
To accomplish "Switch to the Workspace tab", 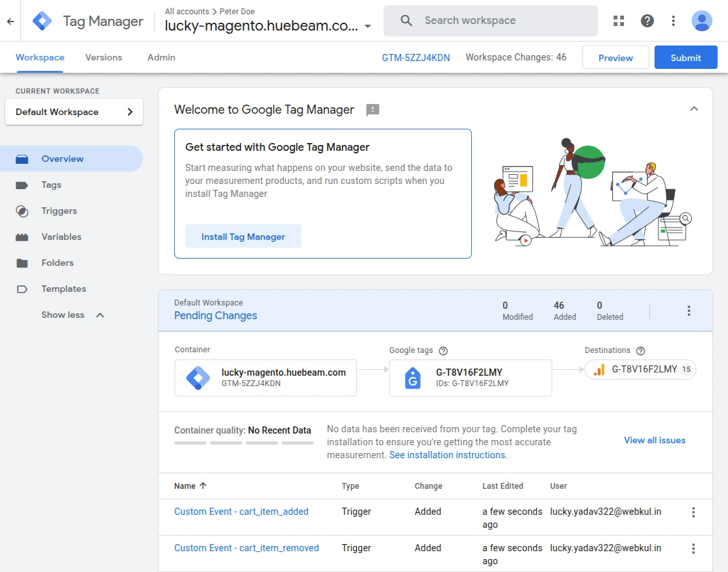I will (x=40, y=57).
